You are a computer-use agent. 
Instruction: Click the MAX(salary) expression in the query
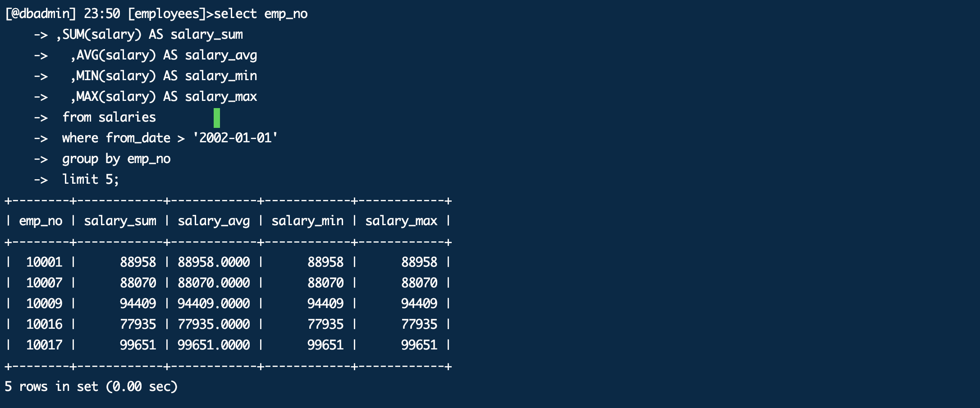116,97
